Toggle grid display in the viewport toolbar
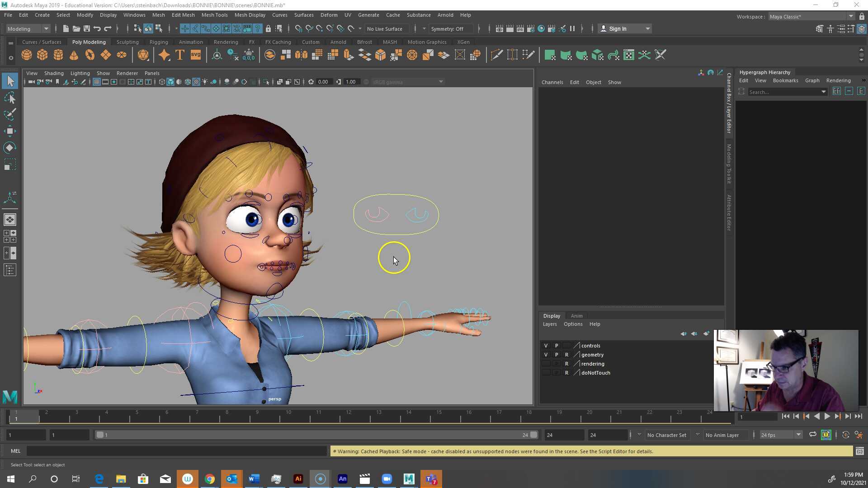The image size is (868, 488). 96,82
